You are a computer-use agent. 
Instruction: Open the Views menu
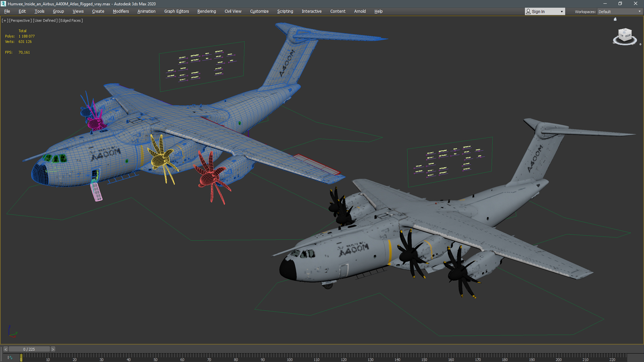pos(78,11)
